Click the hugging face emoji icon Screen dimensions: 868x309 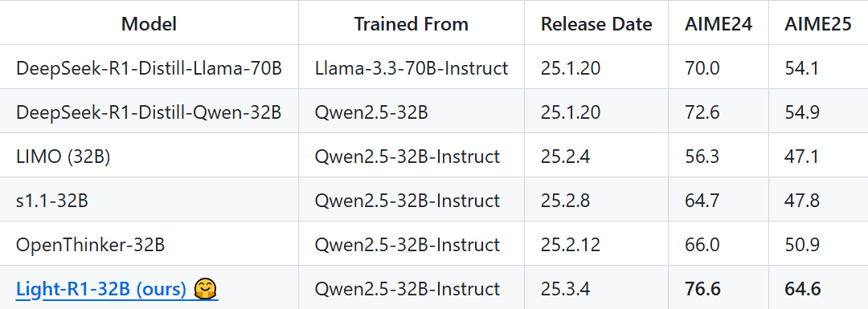coord(206,289)
